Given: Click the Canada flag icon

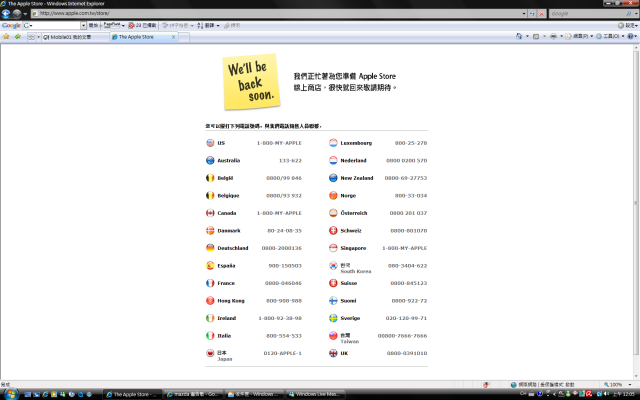Looking at the screenshot, I should (210, 213).
